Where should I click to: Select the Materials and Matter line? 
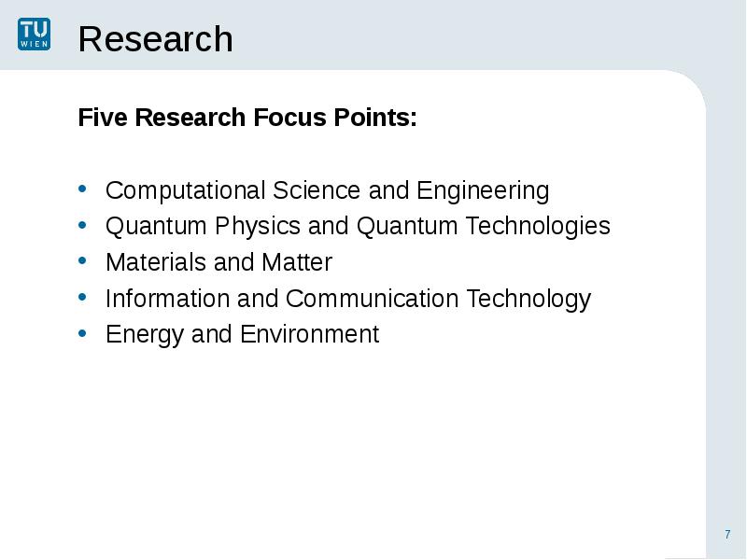click(218, 262)
